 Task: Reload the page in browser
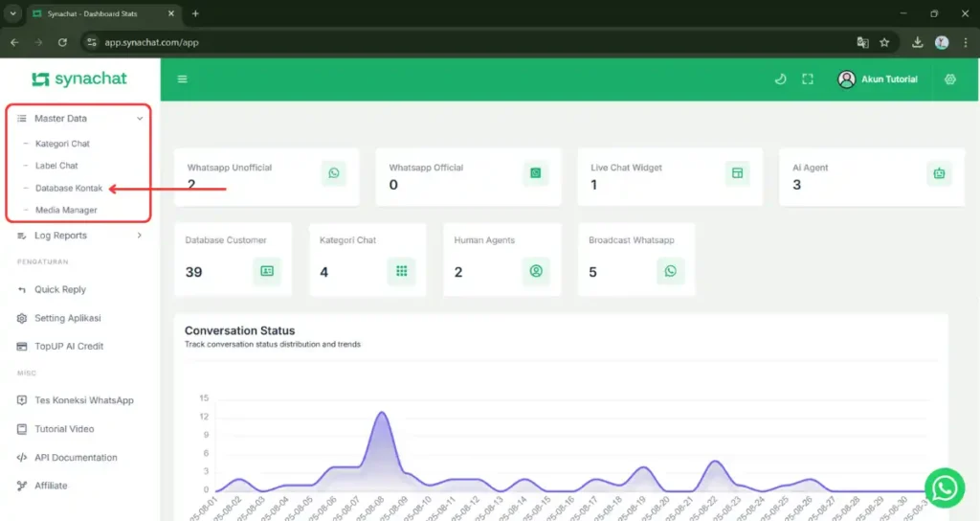[62, 42]
